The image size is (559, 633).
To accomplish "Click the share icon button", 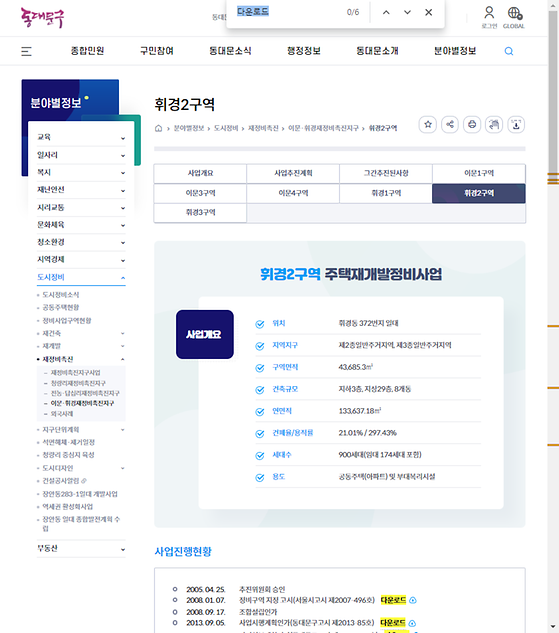I will click(450, 124).
